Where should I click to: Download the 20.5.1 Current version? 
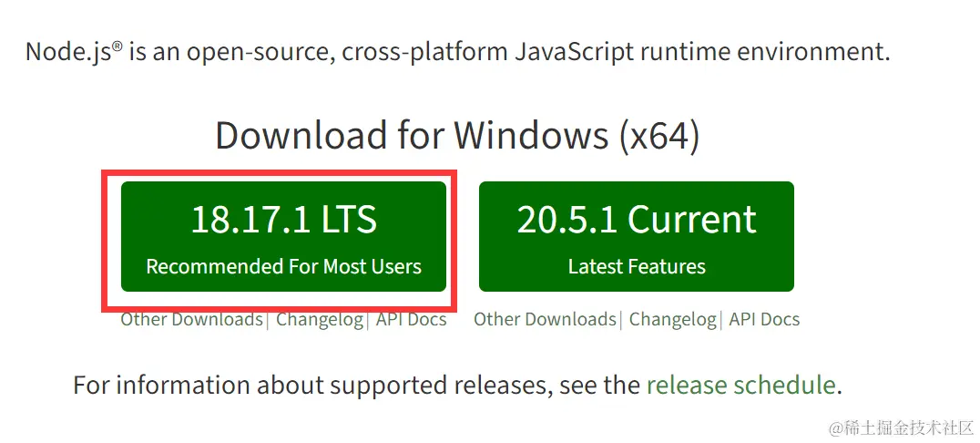click(x=637, y=236)
